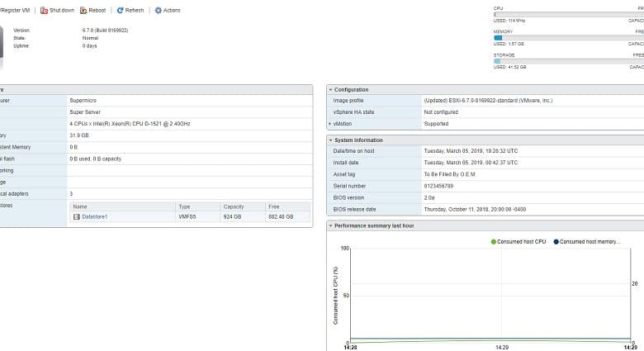This screenshot has width=644, height=351.
Task: Click the Reboot icon
Action: point(83,10)
